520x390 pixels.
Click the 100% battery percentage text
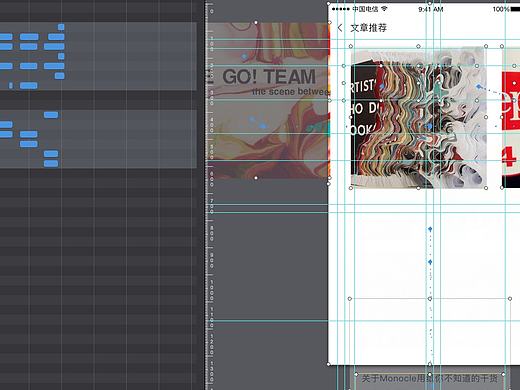coord(501,9)
